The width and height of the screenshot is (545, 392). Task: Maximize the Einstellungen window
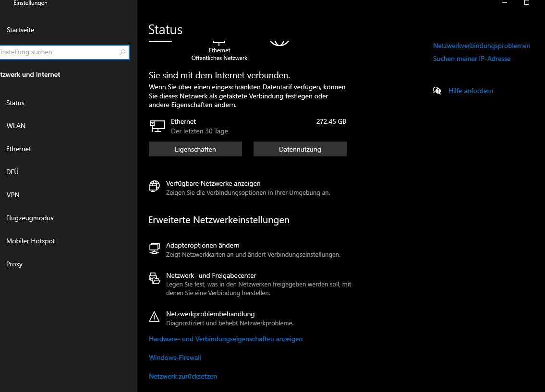[527, 3]
